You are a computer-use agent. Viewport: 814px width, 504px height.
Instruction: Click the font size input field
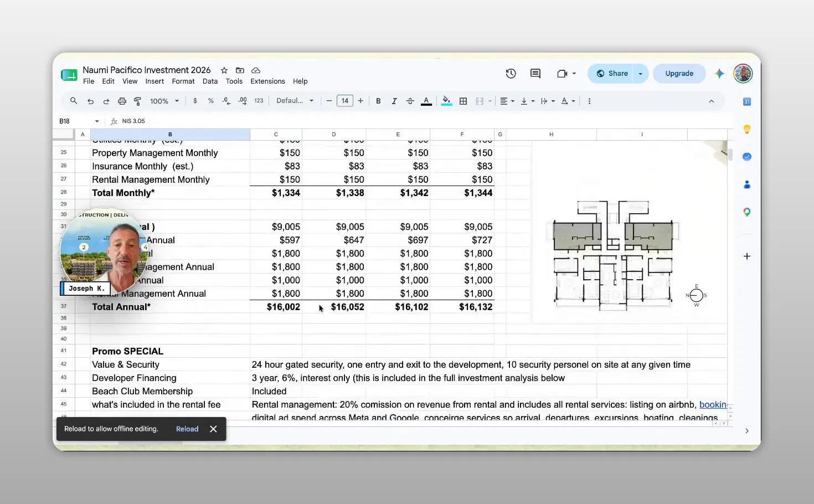345,101
